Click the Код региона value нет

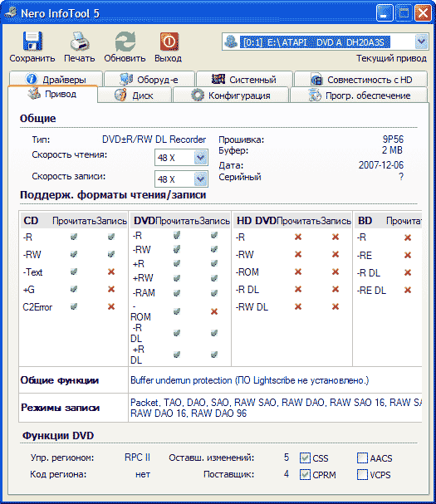point(143,474)
